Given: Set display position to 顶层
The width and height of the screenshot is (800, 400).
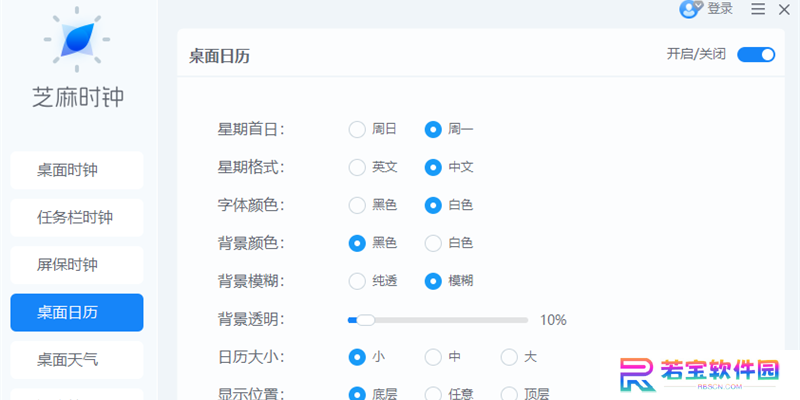Looking at the screenshot, I should pyautogui.click(x=509, y=394).
